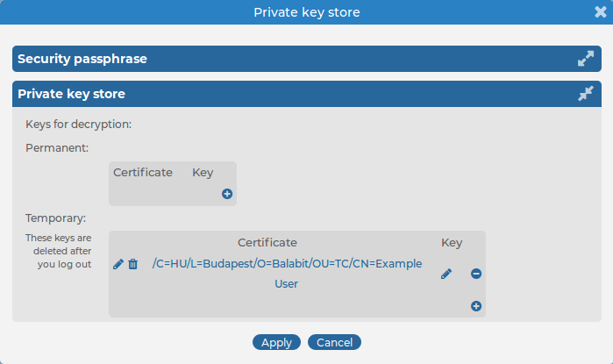Click the Certificate column header under Permanent
The width and height of the screenshot is (613, 364).
pyautogui.click(x=143, y=173)
